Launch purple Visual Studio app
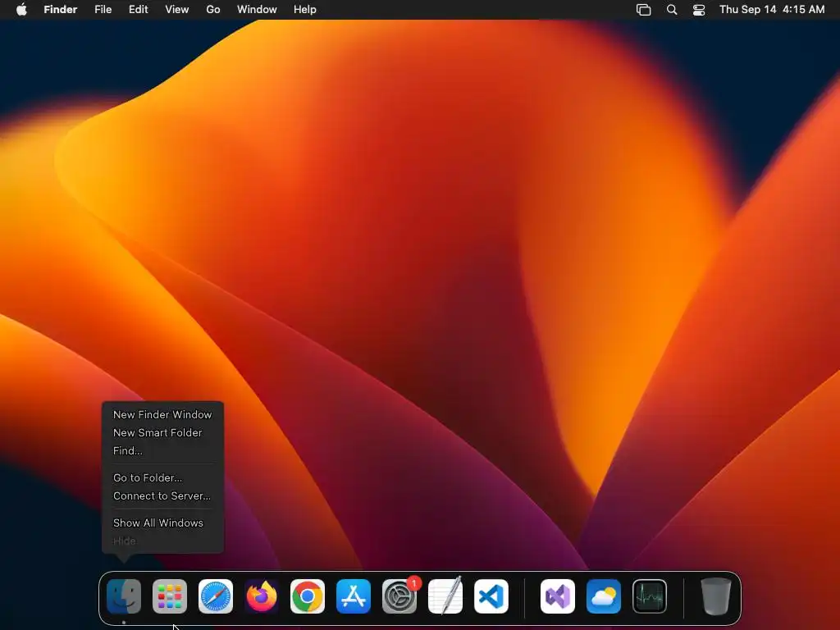The image size is (840, 630). 558,596
